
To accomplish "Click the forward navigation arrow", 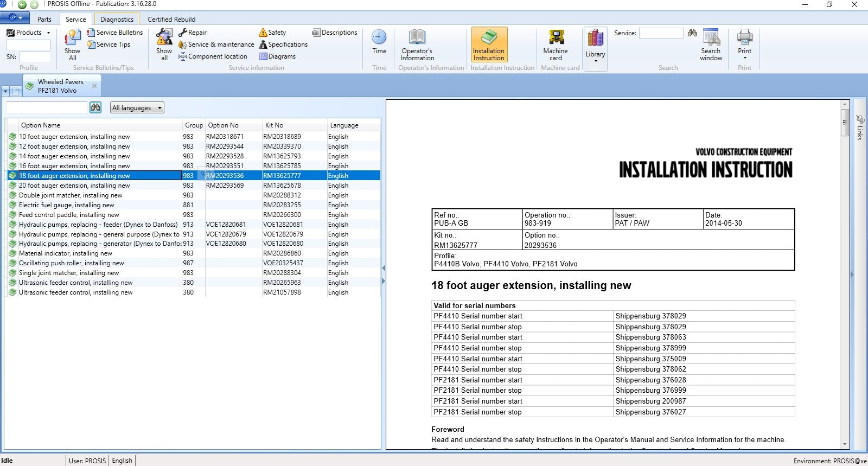I will [34, 5].
